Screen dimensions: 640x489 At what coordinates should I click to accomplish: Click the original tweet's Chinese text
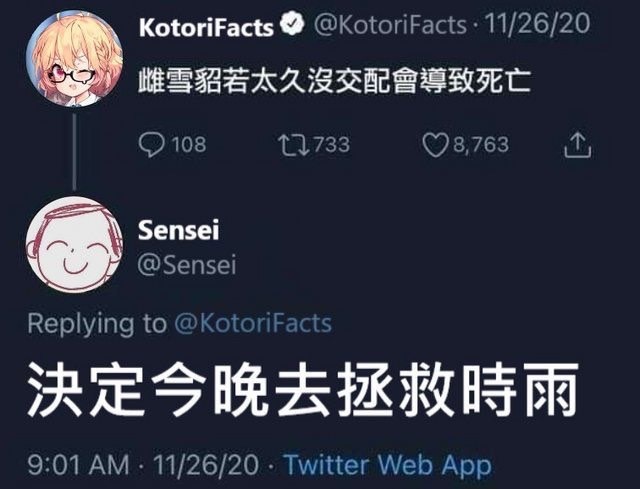[x=335, y=81]
